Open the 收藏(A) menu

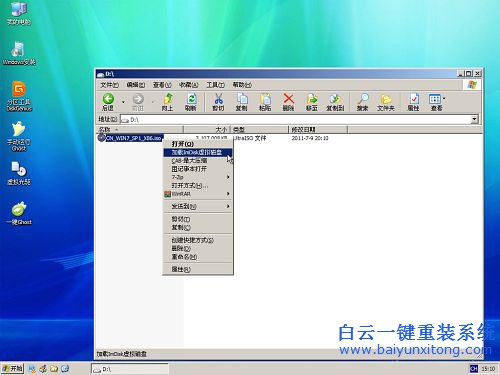tap(189, 85)
